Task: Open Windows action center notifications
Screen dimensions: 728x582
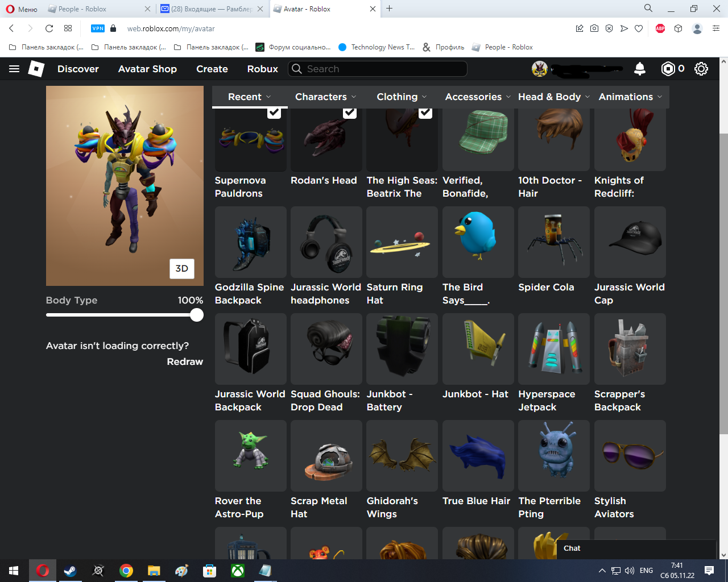Action: 709,571
